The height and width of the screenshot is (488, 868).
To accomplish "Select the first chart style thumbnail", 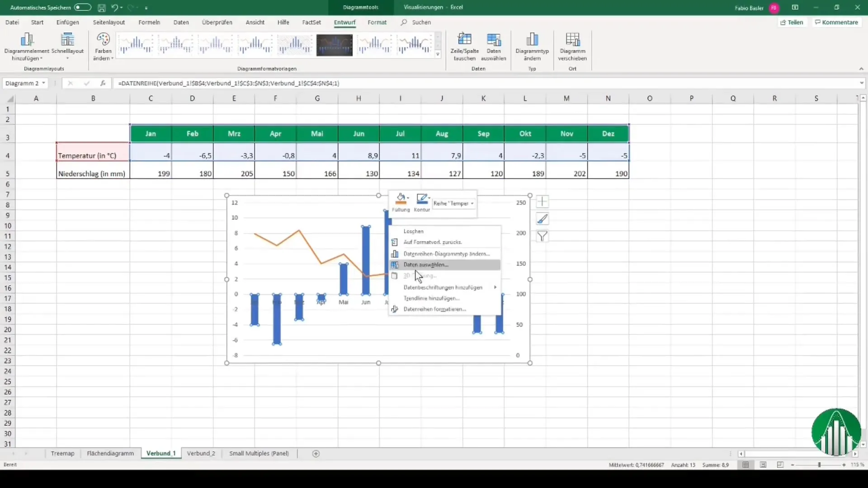I will [x=136, y=45].
